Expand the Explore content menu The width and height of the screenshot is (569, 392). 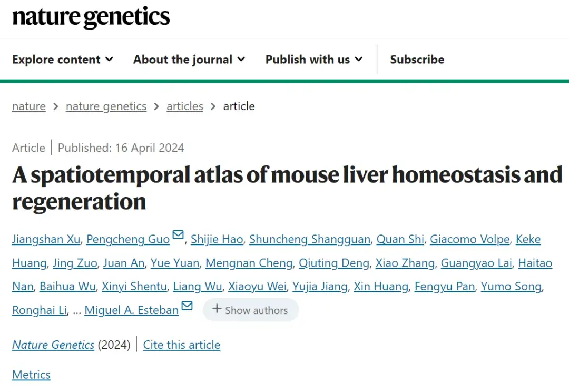[x=63, y=60]
